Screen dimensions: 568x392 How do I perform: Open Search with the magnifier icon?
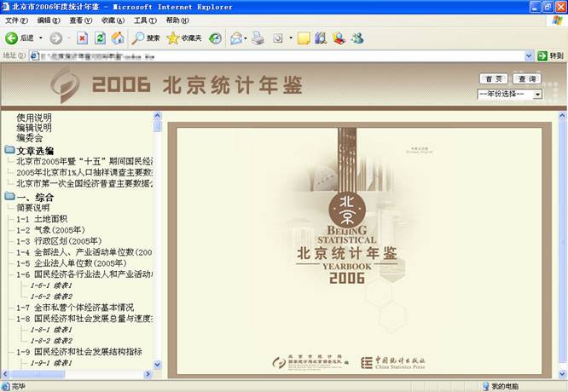tap(137, 38)
